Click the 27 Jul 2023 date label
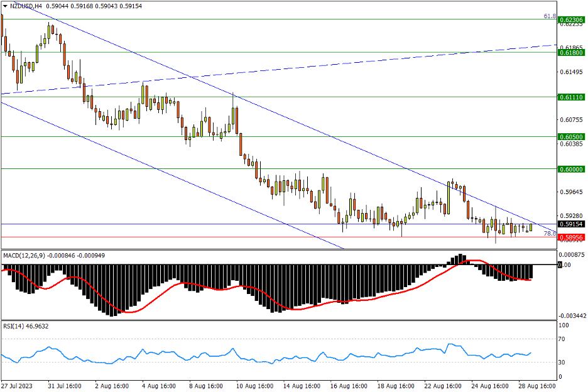The image size is (588, 392). point(18,385)
